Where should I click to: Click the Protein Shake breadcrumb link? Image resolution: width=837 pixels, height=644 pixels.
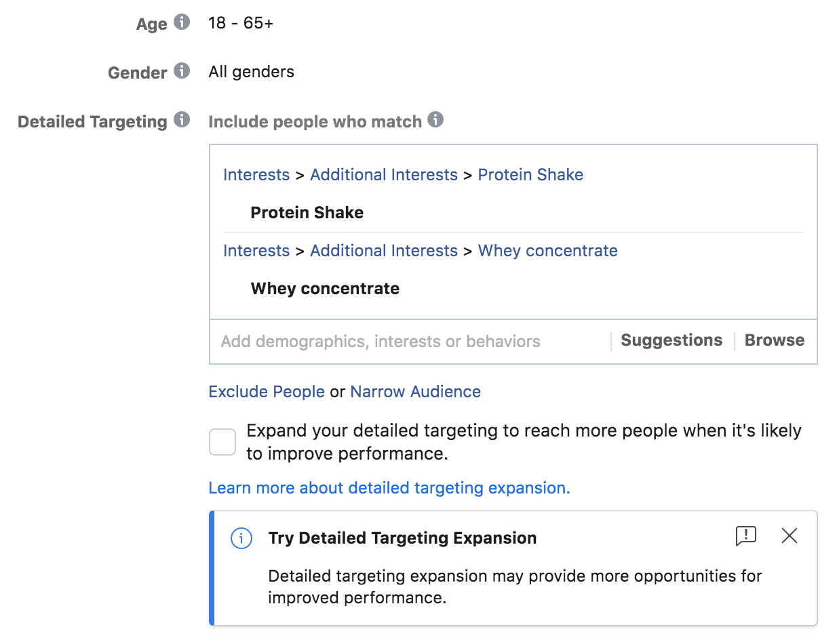tap(530, 175)
